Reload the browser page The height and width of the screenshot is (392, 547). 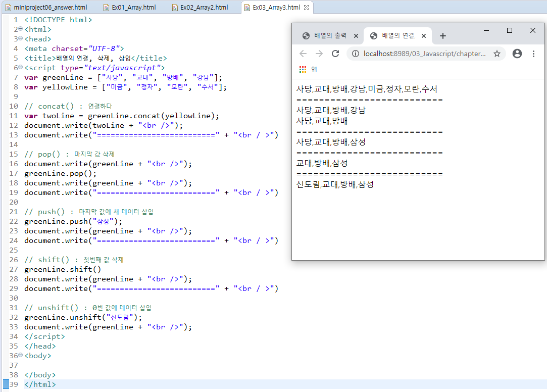[x=335, y=54]
